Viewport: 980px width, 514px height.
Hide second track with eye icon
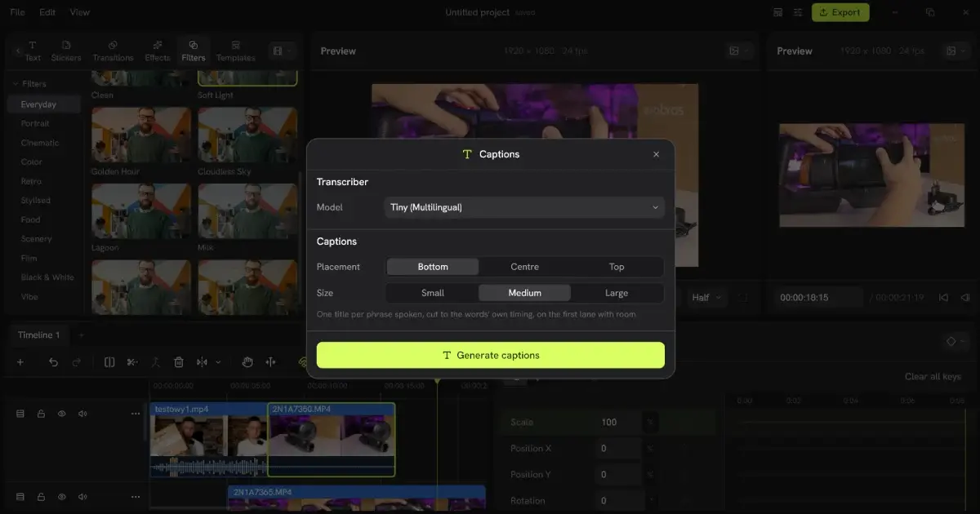(x=61, y=496)
